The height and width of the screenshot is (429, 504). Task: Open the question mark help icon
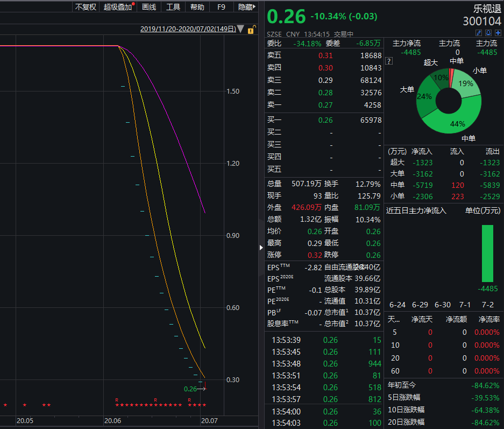389,61
